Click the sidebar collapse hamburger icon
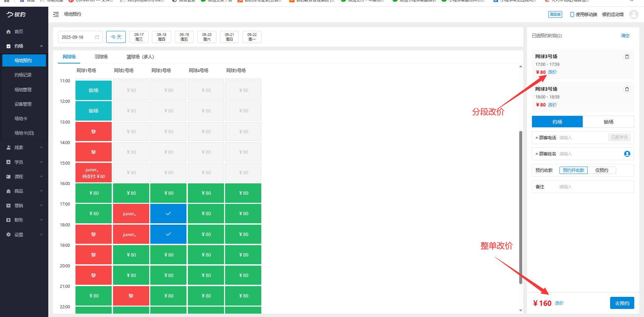The image size is (644, 317). pos(56,14)
